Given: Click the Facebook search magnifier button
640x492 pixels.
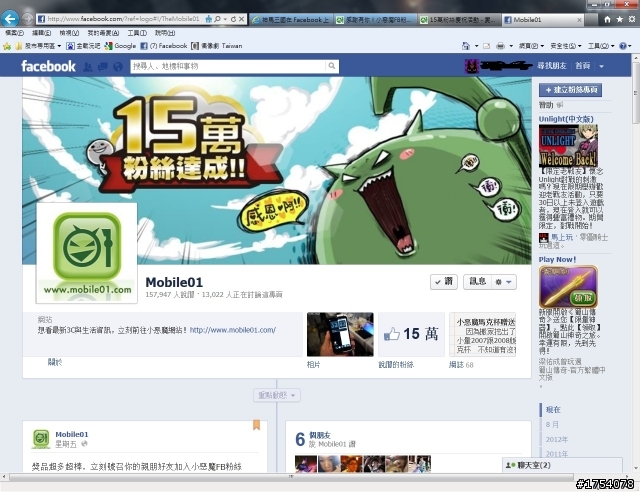Looking at the screenshot, I should point(332,66).
